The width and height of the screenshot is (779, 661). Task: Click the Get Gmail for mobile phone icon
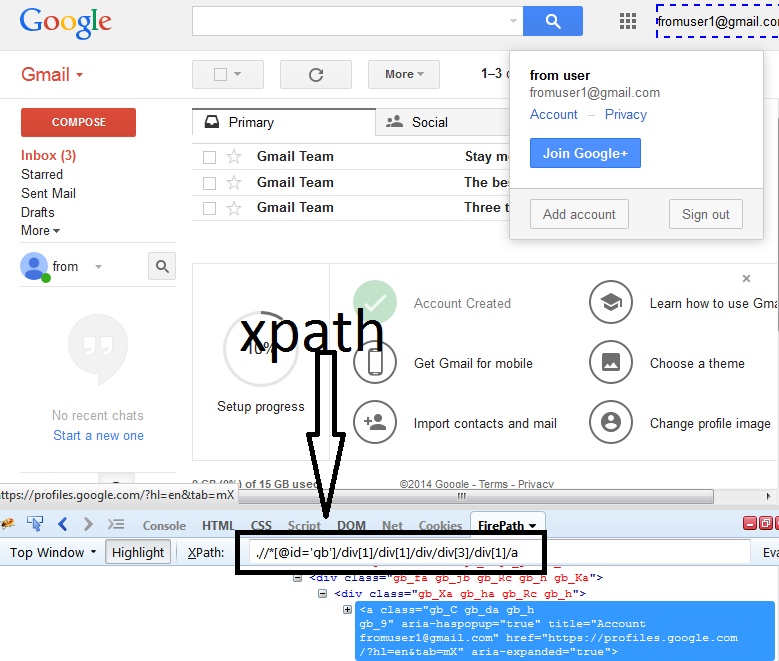tap(375, 362)
